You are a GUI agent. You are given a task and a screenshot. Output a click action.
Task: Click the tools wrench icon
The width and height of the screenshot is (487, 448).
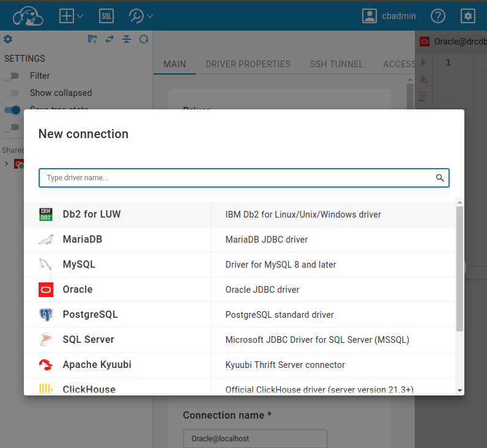point(136,16)
